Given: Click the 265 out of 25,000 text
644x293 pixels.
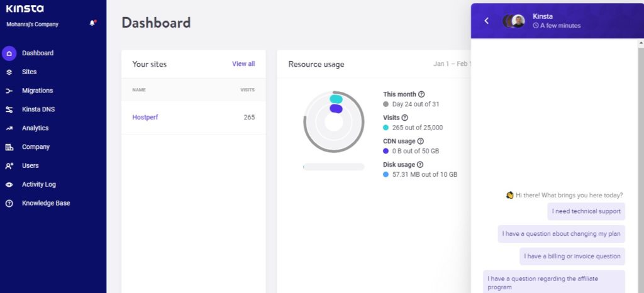Looking at the screenshot, I should coord(418,128).
